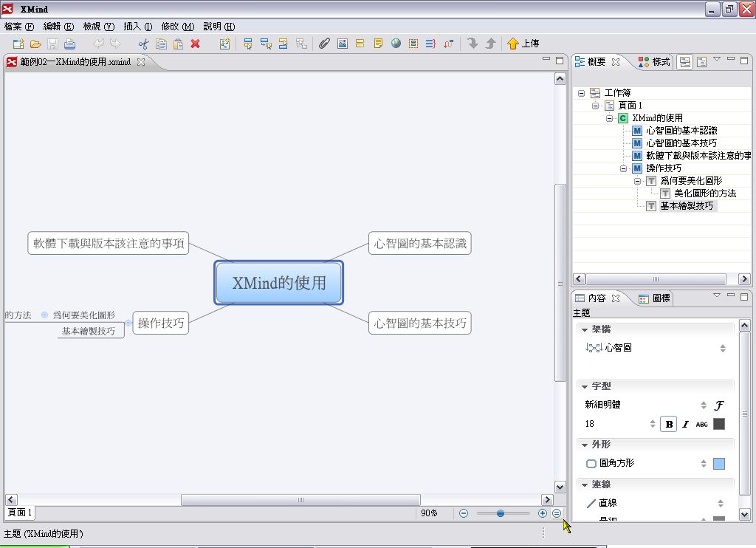The width and height of the screenshot is (756, 548).
Task: Collapse the XMind的使用 tree node
Action: point(609,118)
